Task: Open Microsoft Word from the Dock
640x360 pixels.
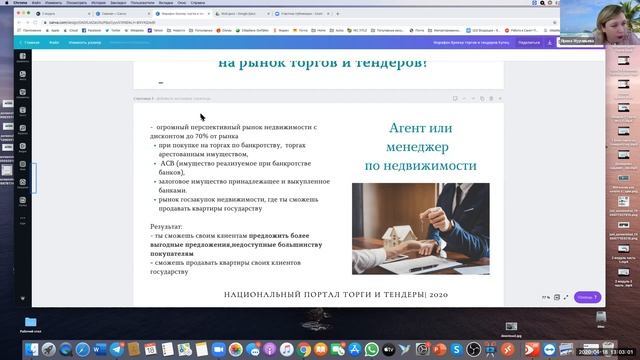Action: coord(100,350)
